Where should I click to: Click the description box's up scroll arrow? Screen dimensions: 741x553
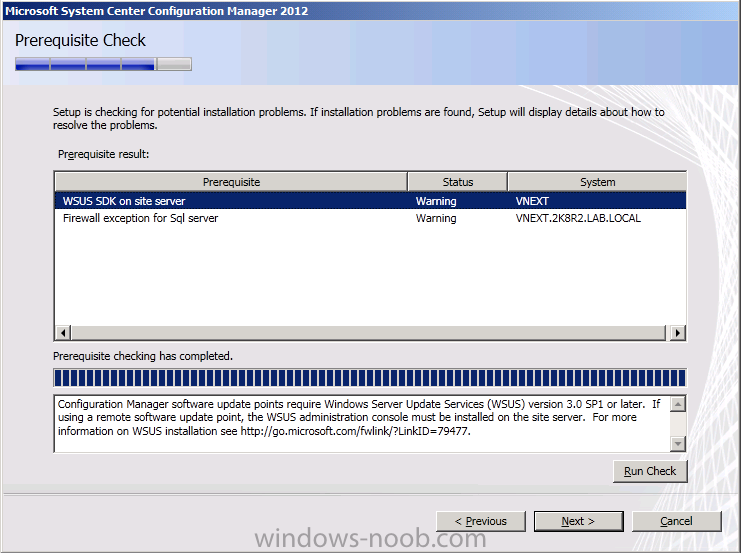click(678, 404)
